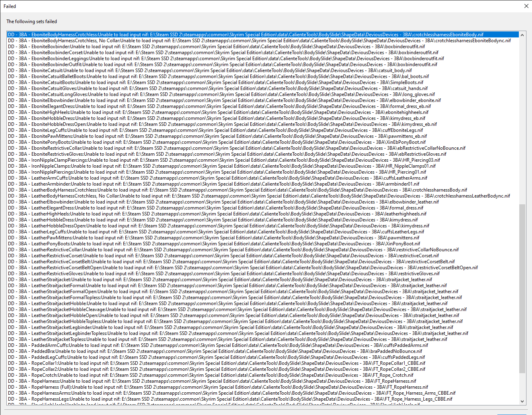This screenshot has height=415, width=532.
Task: Select the EboniteCatsuitLongGloves row
Action: point(263,94)
